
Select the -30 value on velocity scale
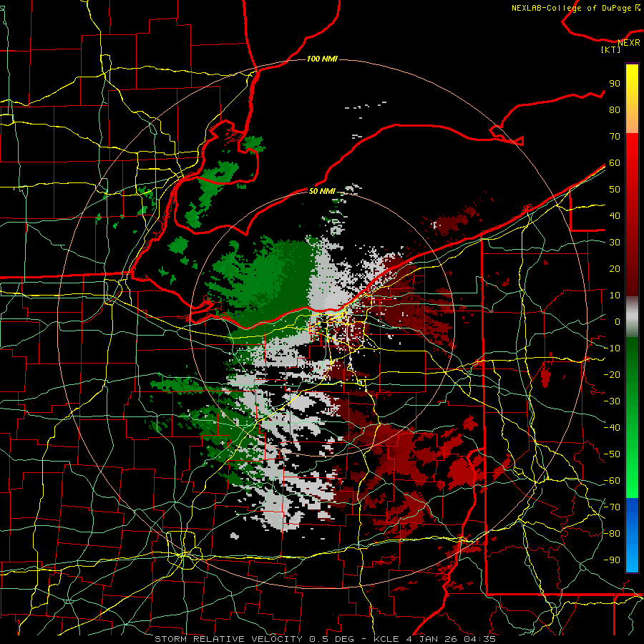tap(612, 401)
